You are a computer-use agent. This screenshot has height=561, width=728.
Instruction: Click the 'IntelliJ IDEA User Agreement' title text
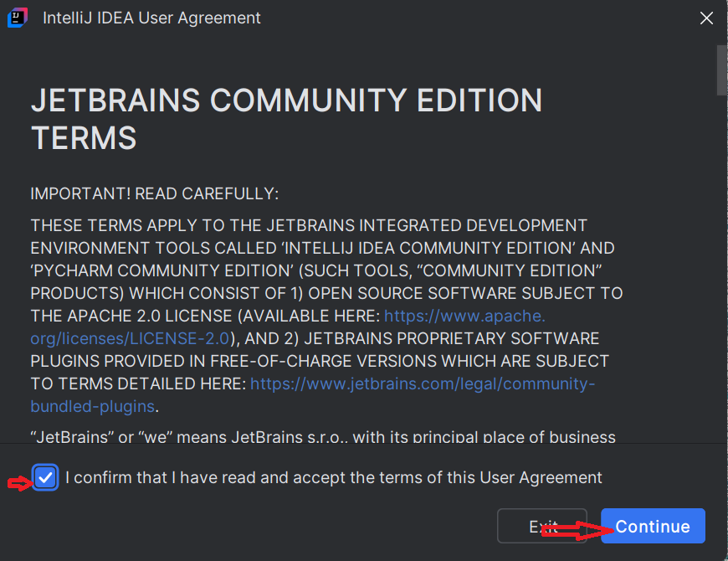(x=151, y=18)
